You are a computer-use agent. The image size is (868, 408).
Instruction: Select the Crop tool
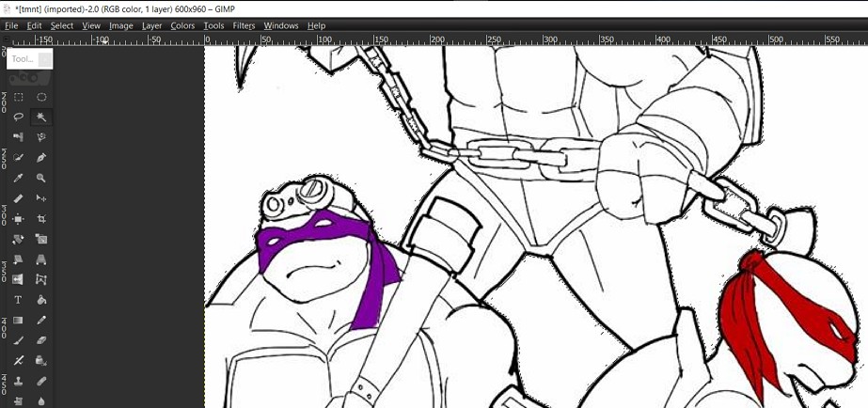coord(41,219)
